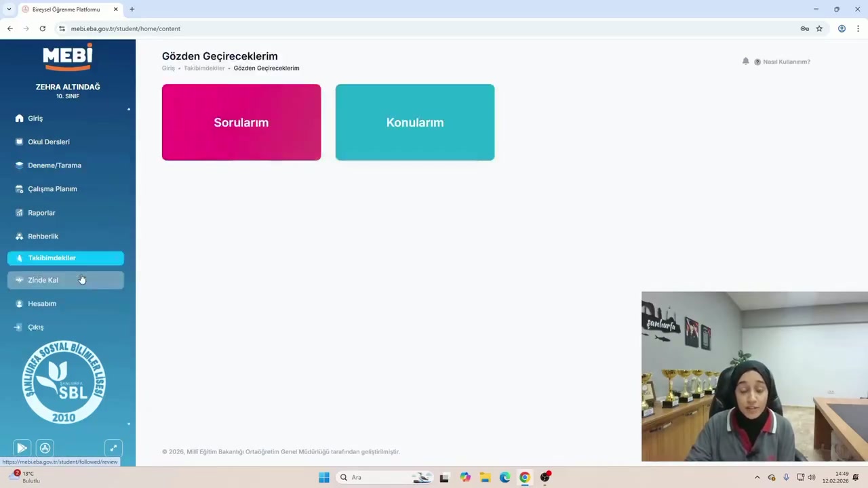Expand the Takibimdekiler menu section
Image resolution: width=868 pixels, height=488 pixels.
point(52,258)
